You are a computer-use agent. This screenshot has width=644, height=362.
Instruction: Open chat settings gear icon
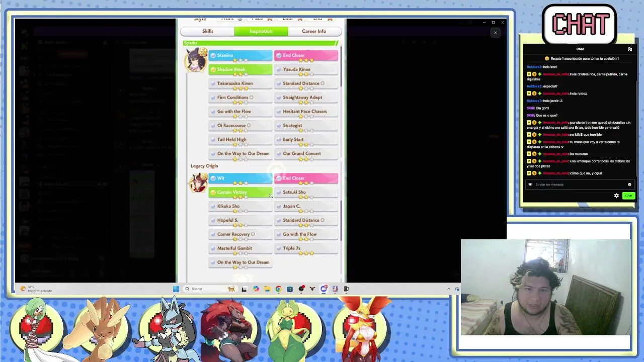tap(616, 196)
